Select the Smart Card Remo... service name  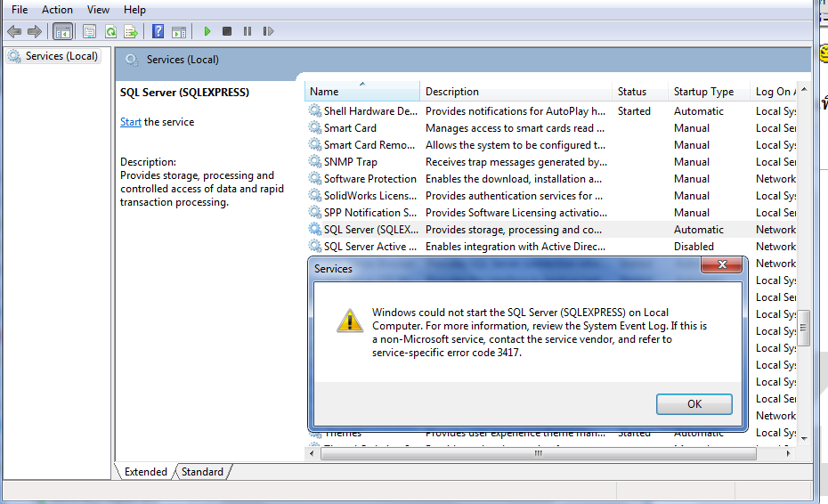pos(369,145)
